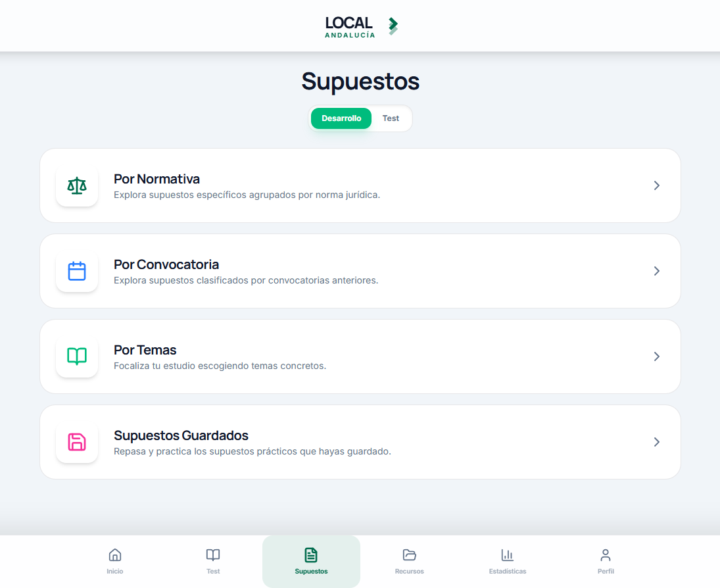The width and height of the screenshot is (720, 588).
Task: Switch the toggle to Test mode
Action: click(391, 118)
